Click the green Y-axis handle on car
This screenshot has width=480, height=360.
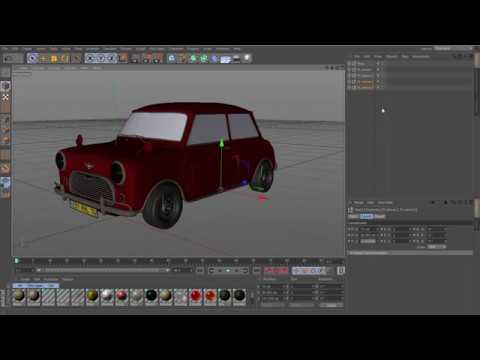[221, 143]
